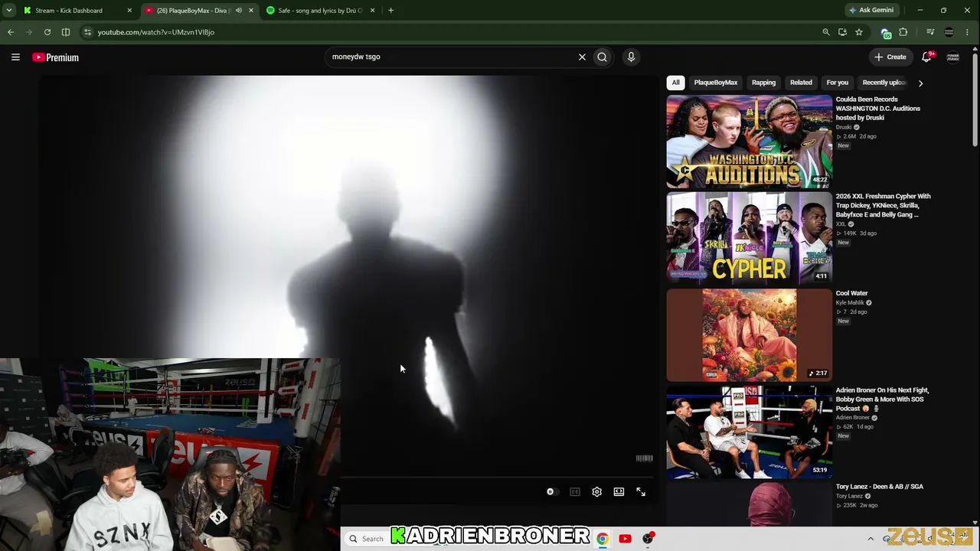Viewport: 980px width, 551px height.
Task: Open video player settings gear
Action: coord(597,492)
